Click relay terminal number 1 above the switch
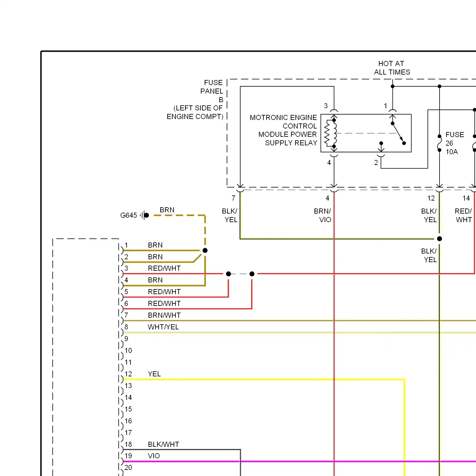476x476 pixels. pos(385,106)
